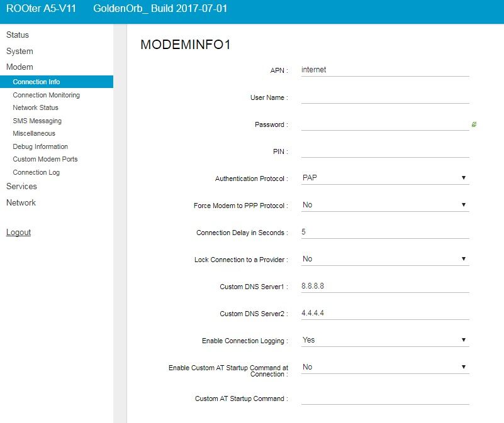Screen dimensions: 504x423
Task: Go to Network Status page
Action: click(35, 107)
